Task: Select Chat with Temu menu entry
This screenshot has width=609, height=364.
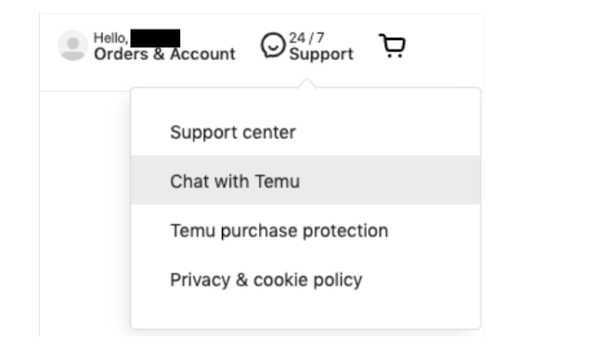Action: [306, 180]
